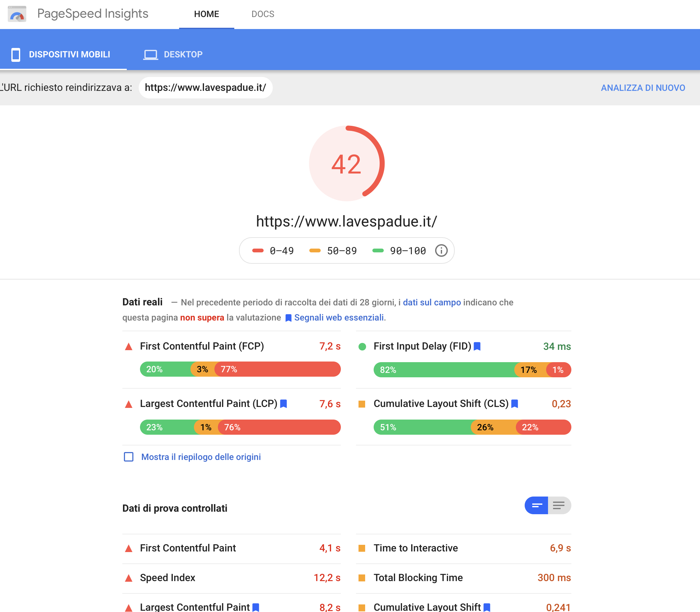Click orange square beside Cumulative Layout Shift (CLS)
Image resolution: width=700 pixels, height=612 pixels.
[362, 404]
